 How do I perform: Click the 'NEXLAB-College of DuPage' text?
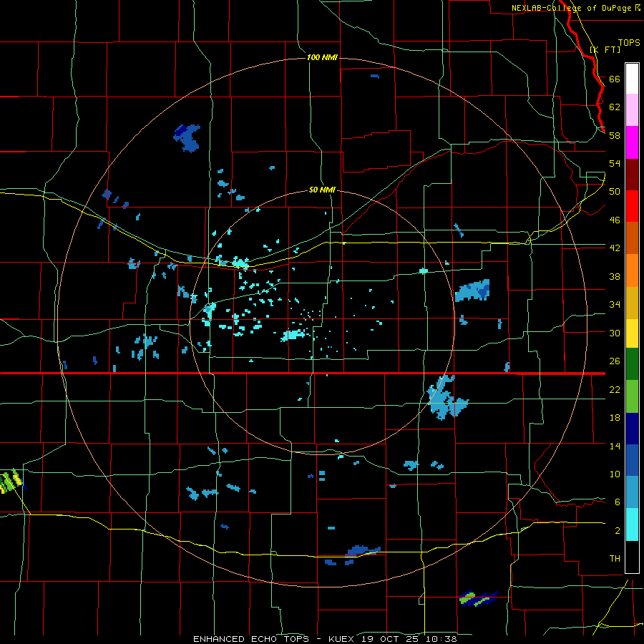click(571, 8)
